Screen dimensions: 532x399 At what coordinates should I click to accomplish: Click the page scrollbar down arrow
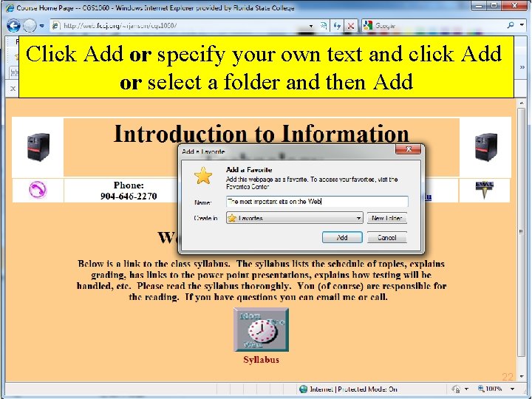522,377
